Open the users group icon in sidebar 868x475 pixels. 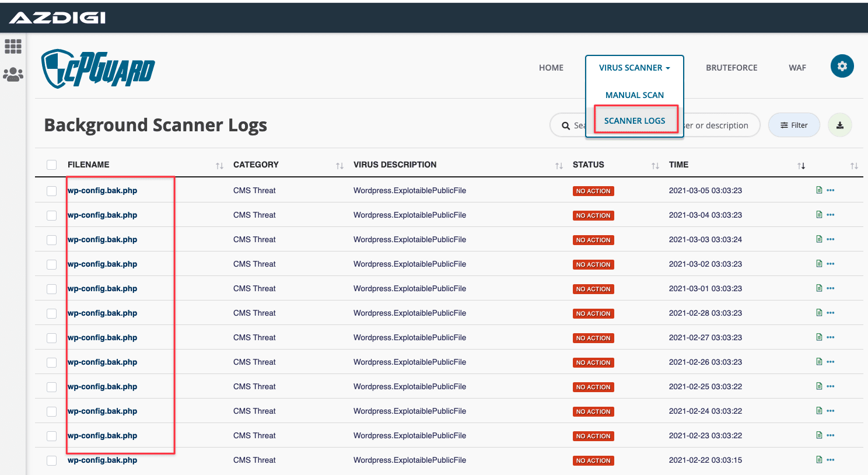13,74
